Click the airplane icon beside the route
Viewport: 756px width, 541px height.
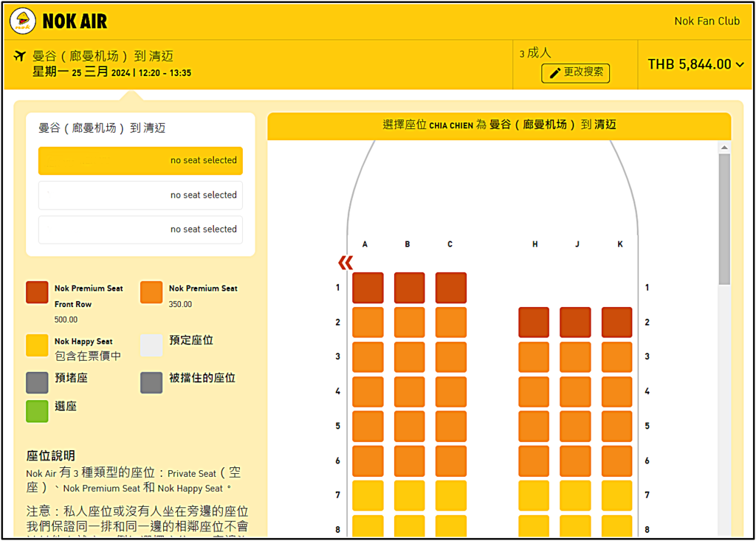[x=20, y=55]
